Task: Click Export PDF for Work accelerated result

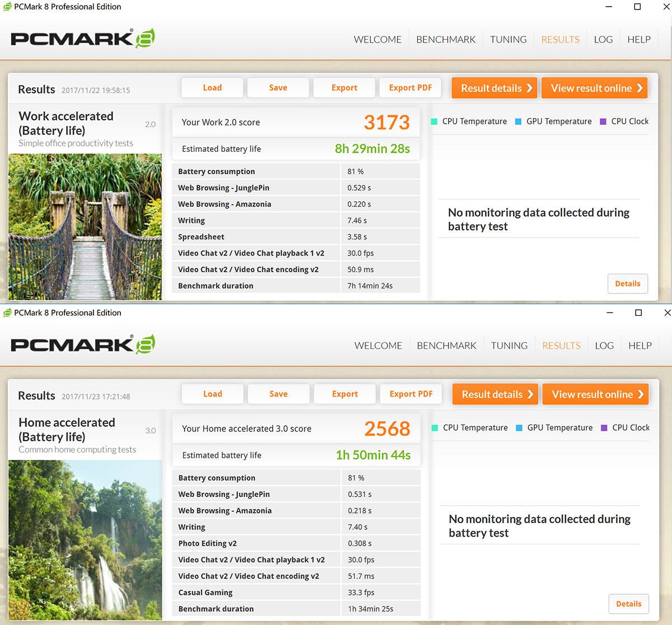Action: pyautogui.click(x=410, y=88)
